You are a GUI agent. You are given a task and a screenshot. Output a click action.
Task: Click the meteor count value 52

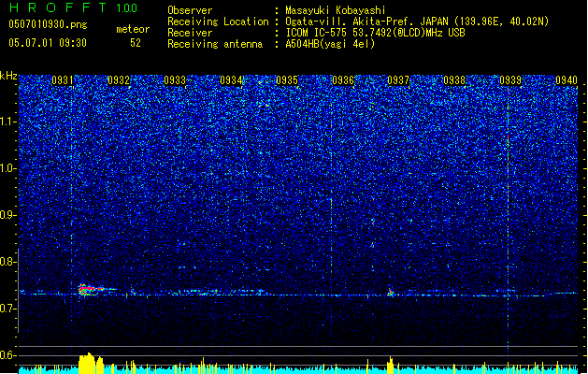[x=136, y=43]
